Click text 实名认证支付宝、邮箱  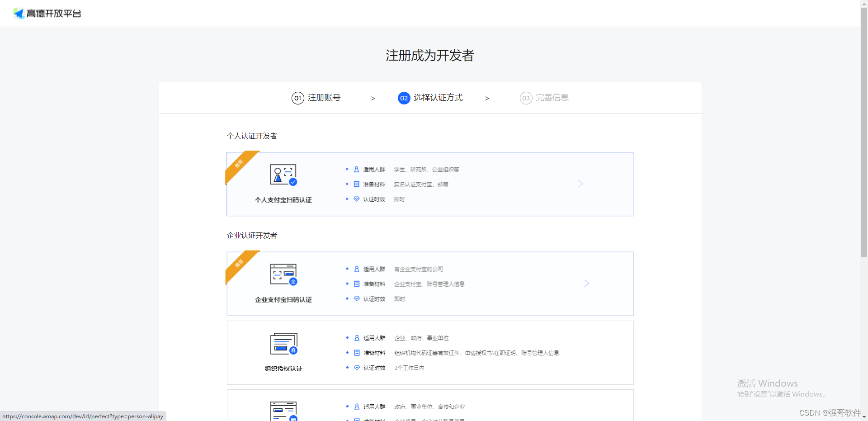[x=421, y=184]
